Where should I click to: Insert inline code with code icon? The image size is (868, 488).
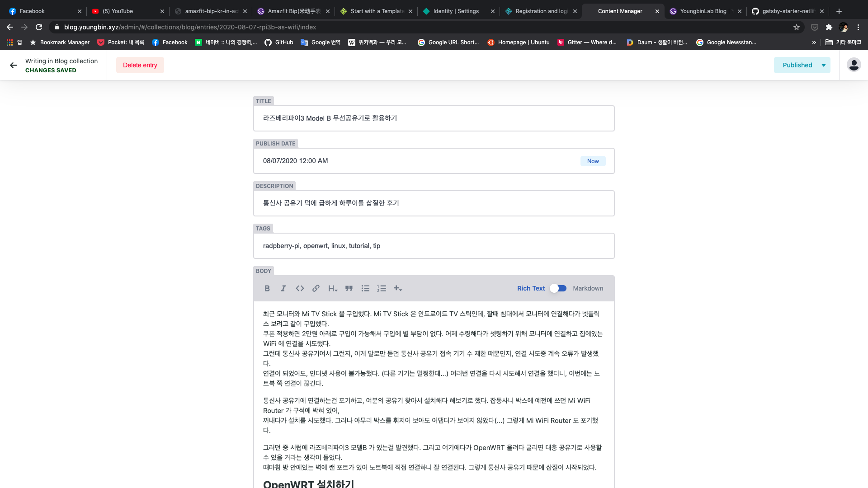click(x=300, y=288)
